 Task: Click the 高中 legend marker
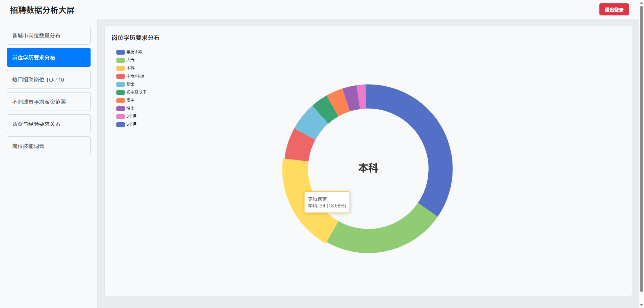tap(120, 100)
